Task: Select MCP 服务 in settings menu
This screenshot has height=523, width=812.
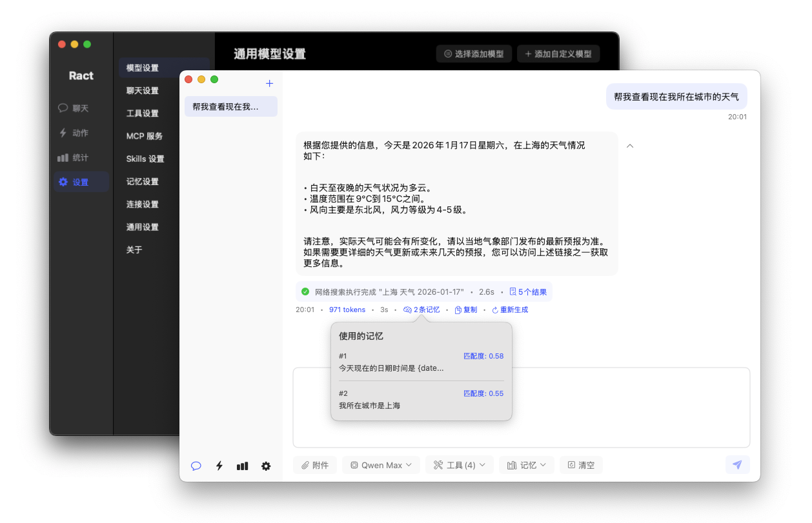Action: tap(145, 136)
